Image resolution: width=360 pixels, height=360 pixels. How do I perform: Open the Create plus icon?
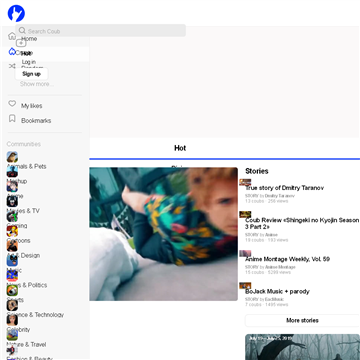[x=21, y=43]
